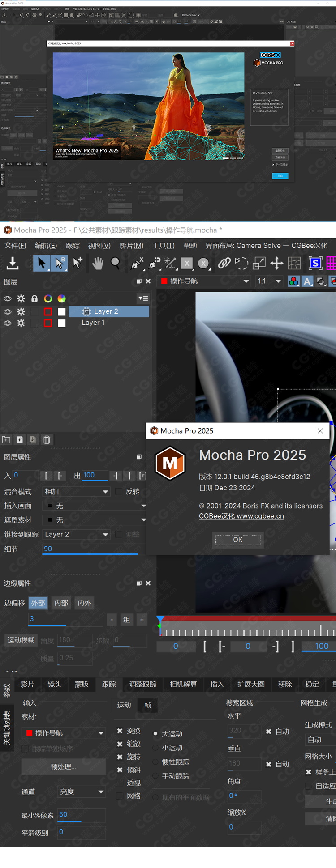Switch to the 蒙版 tab
This screenshot has width=336, height=868.
click(82, 684)
